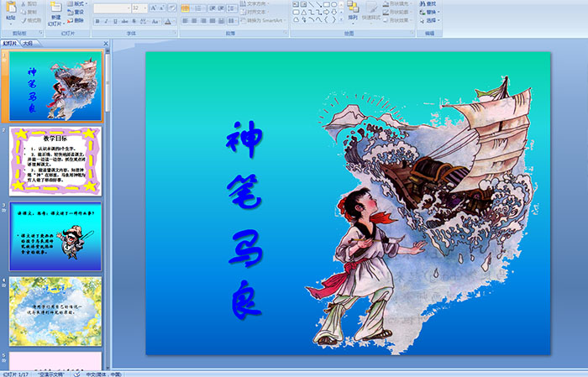Open the Shape Outline (形状轮廓) color picker

coord(396,12)
